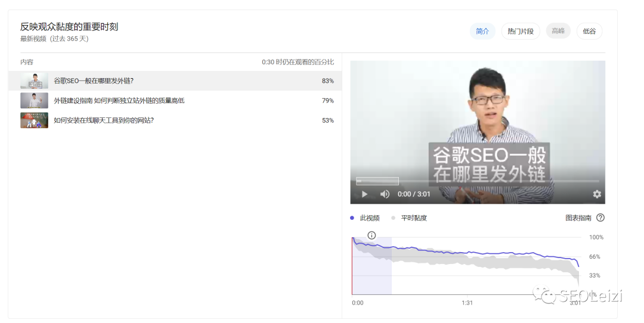Click the 0:00 / 3:01 time display
Viewport: 644px width, 323px height.
pyautogui.click(x=414, y=194)
